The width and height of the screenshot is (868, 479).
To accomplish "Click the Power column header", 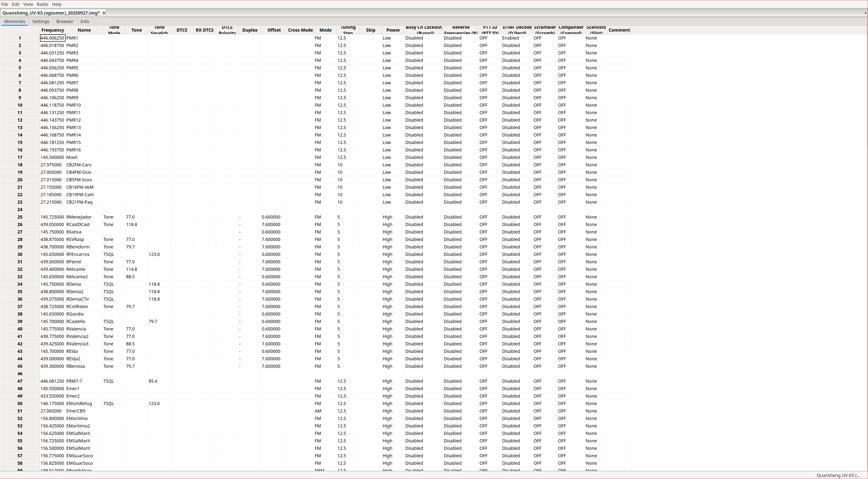I will point(393,30).
